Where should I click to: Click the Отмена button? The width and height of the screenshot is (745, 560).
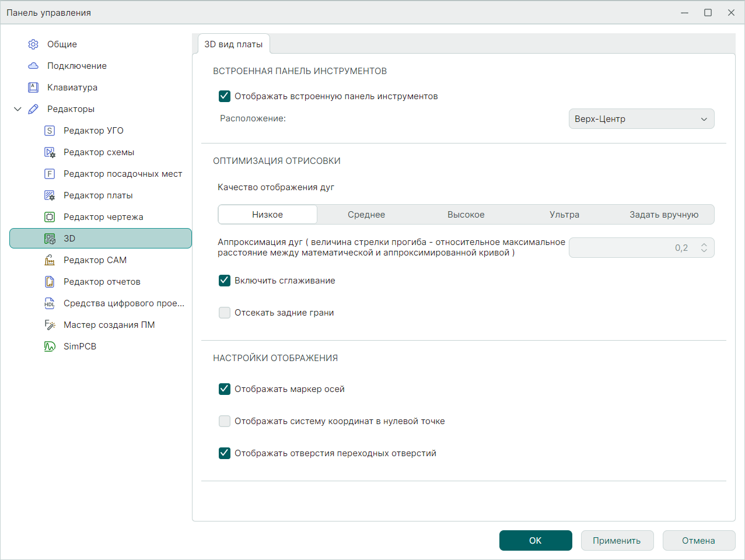tap(698, 541)
